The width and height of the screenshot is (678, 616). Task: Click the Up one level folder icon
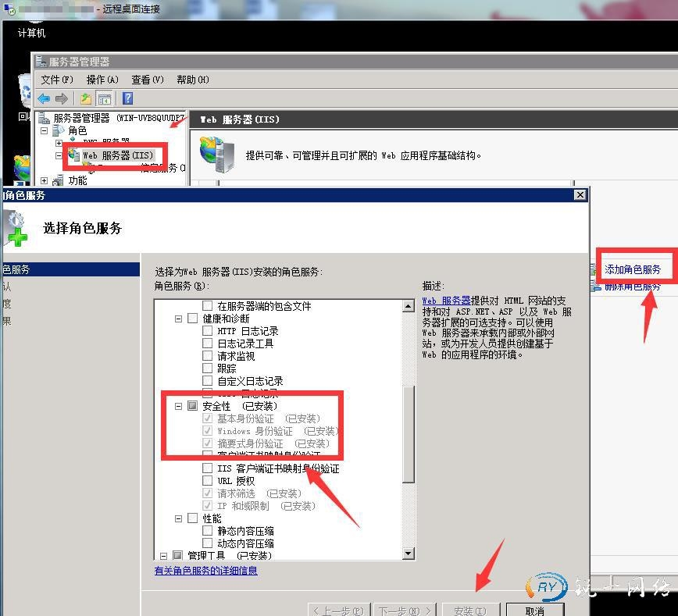(x=86, y=98)
